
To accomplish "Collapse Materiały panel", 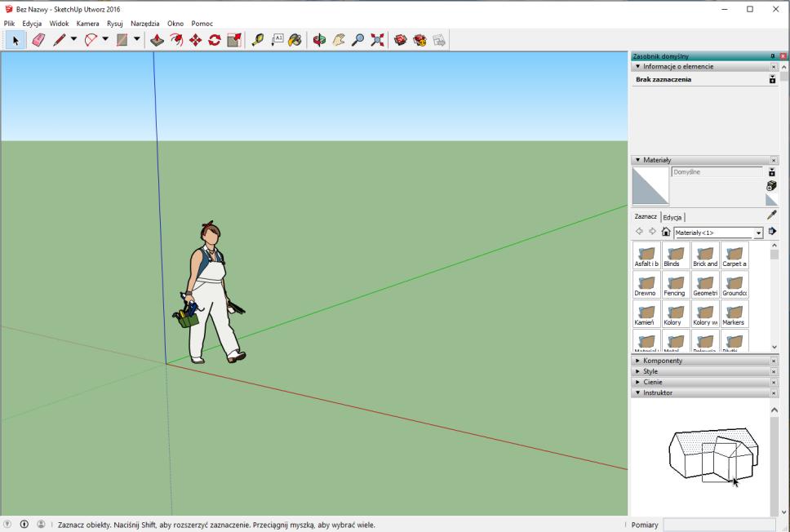I will click(x=638, y=160).
